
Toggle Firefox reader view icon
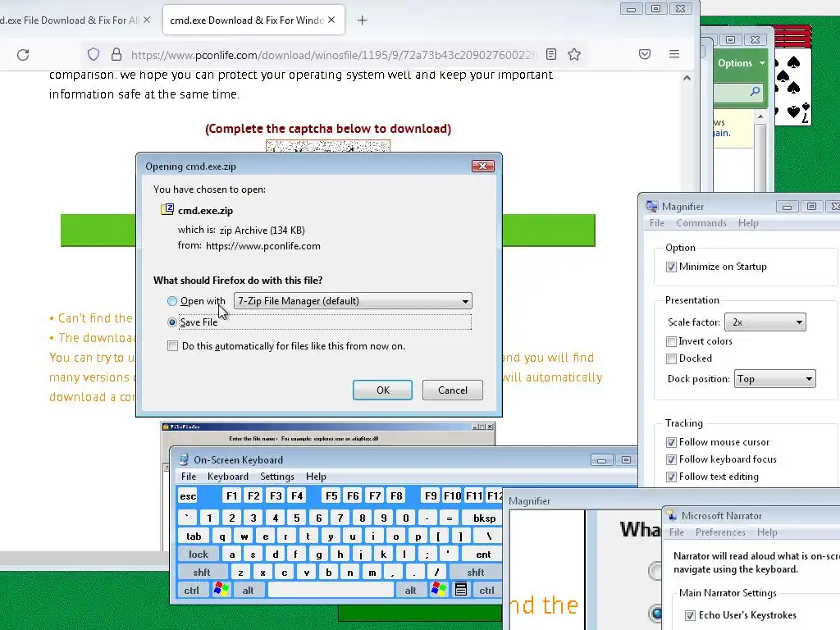click(551, 54)
